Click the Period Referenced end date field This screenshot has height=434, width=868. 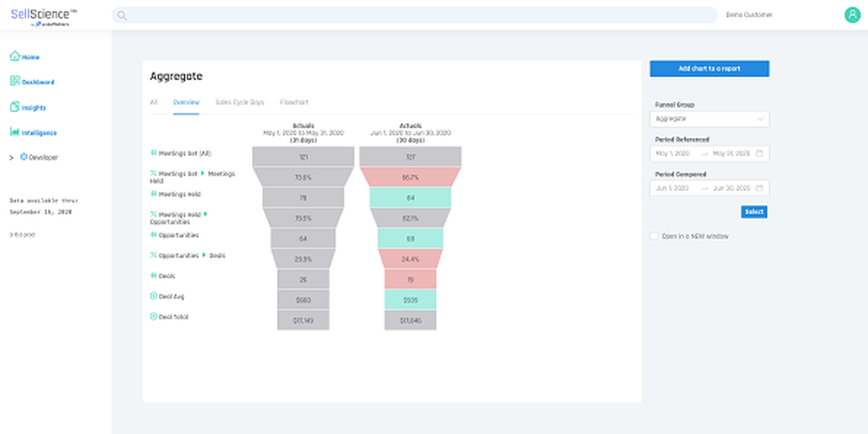[731, 154]
